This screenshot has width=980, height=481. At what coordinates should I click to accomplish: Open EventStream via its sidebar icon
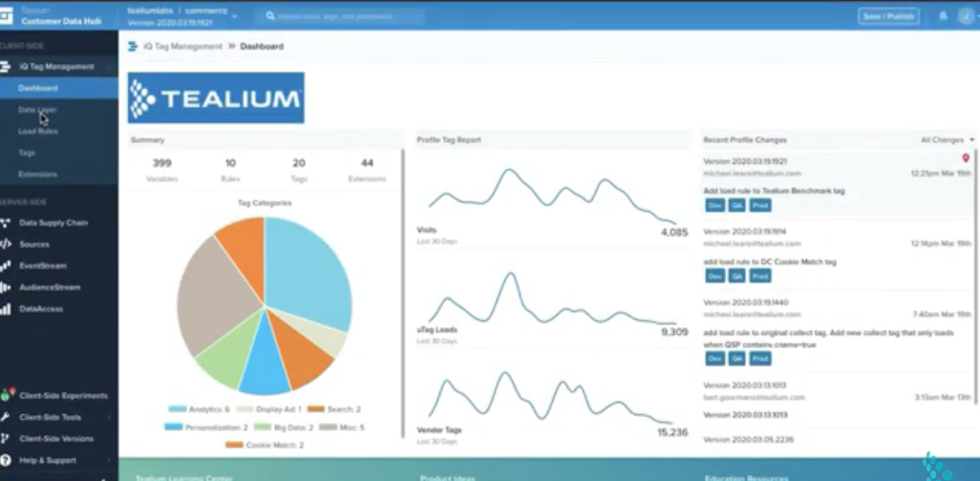click(6, 265)
